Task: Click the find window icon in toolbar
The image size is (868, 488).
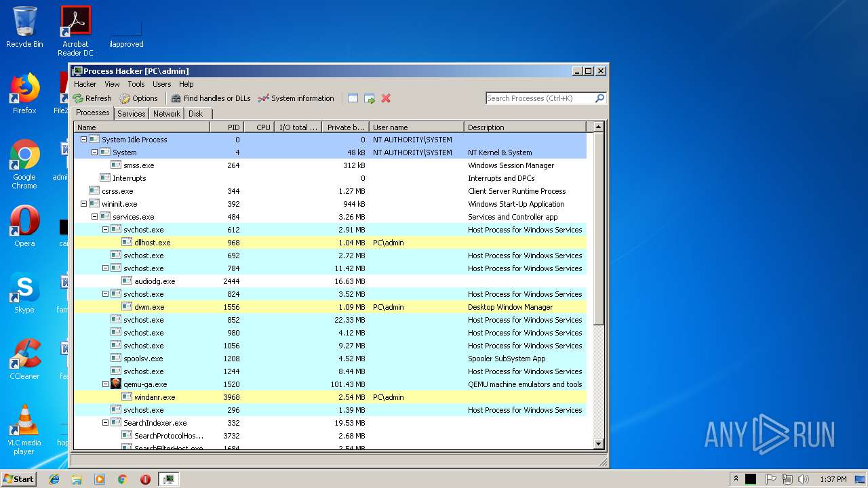Action: click(x=353, y=98)
